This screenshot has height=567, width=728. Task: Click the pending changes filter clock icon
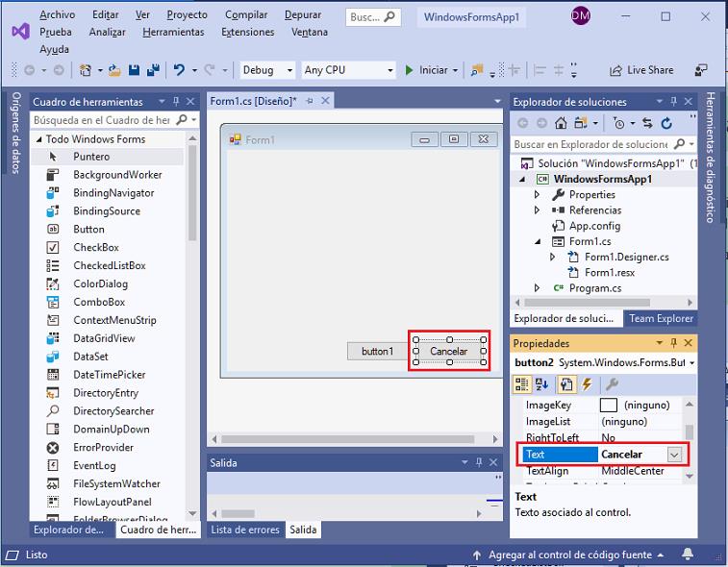coord(619,123)
